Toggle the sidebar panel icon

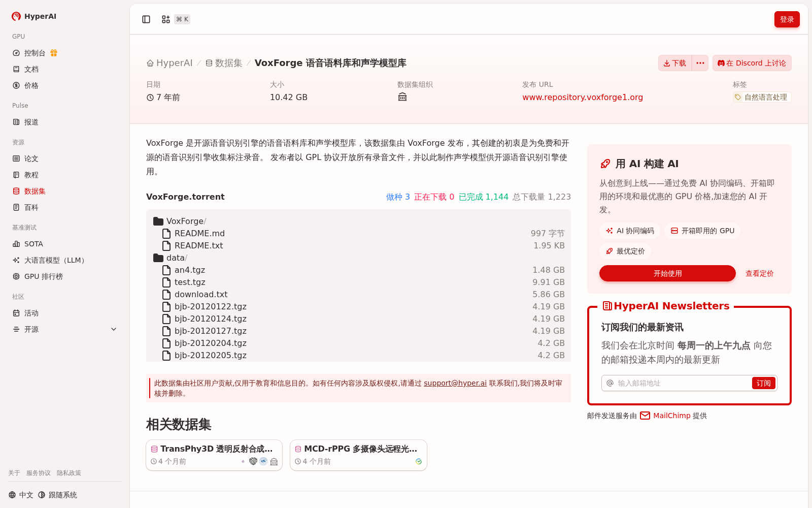[x=146, y=19]
